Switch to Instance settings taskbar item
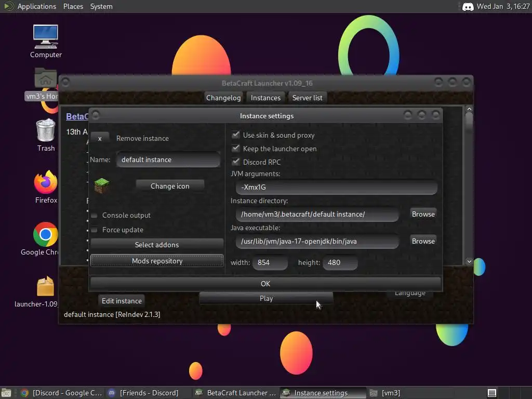The width and height of the screenshot is (532, 399). tap(323, 393)
